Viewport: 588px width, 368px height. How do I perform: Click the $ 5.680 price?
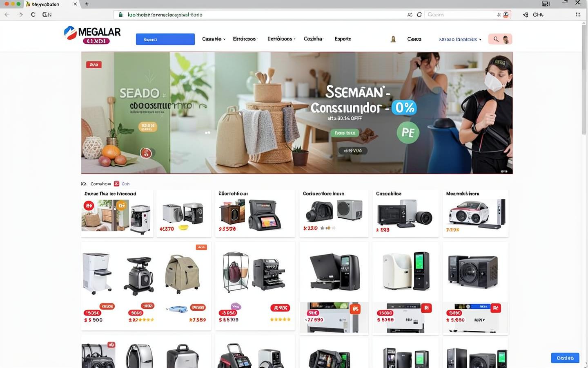pyautogui.click(x=455, y=320)
